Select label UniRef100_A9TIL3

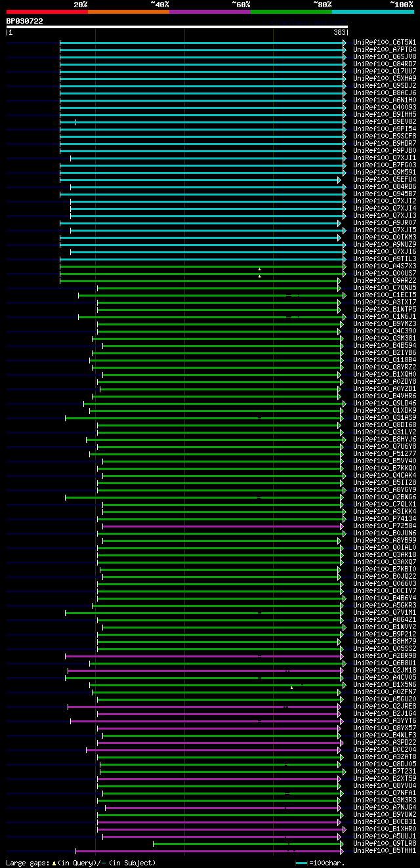(x=385, y=258)
